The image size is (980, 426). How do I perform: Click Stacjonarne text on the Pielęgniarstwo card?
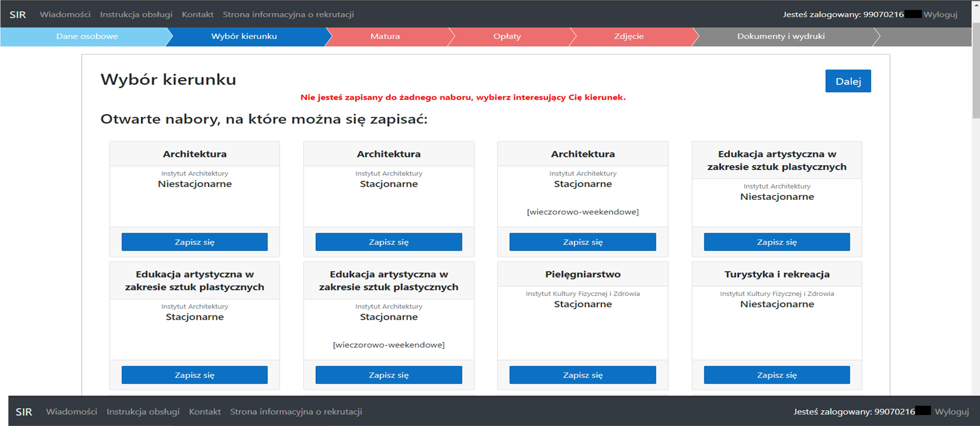582,304
